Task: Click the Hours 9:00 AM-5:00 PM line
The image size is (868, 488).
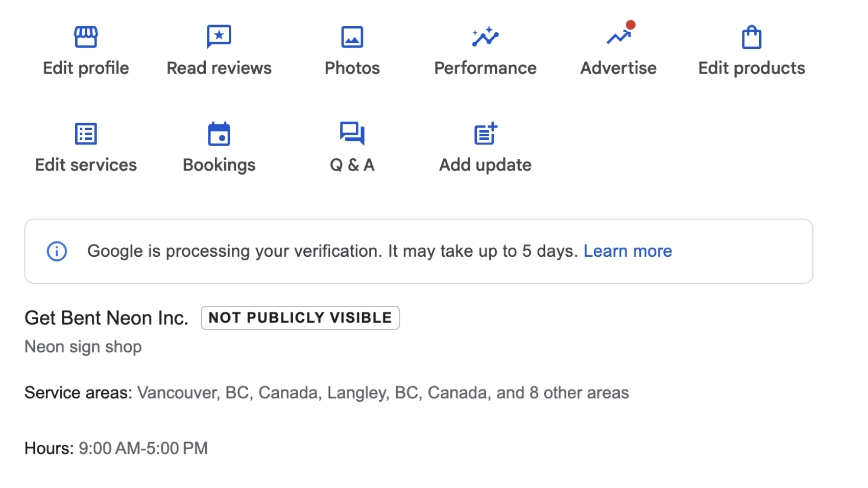Action: tap(116, 448)
